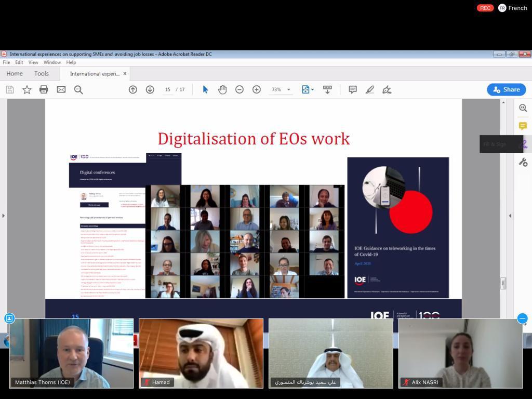This screenshot has width=532, height=399.
Task: Click the Print file icon
Action: pos(44,89)
